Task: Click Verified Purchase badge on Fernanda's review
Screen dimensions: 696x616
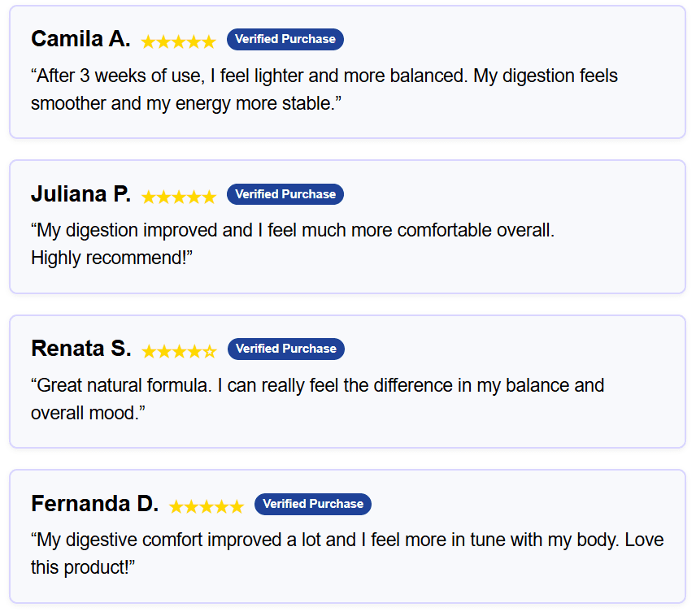Action: coord(313,504)
